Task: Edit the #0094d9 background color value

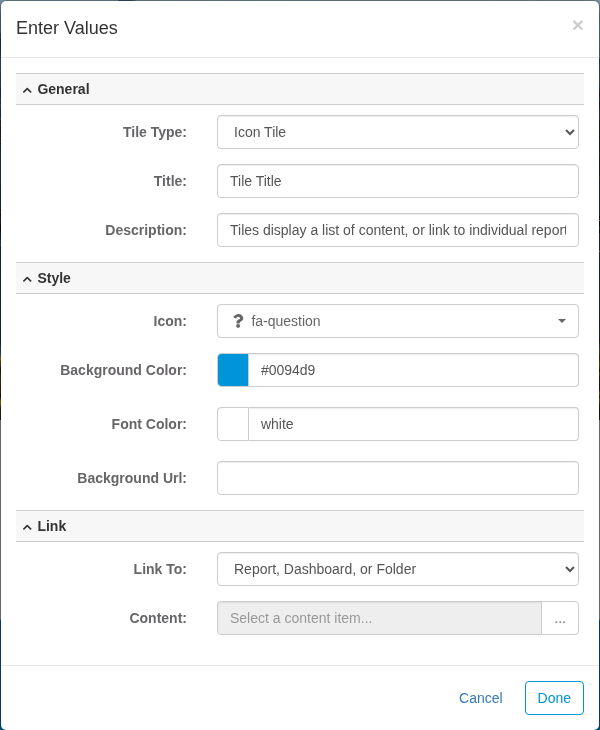Action: [413, 370]
